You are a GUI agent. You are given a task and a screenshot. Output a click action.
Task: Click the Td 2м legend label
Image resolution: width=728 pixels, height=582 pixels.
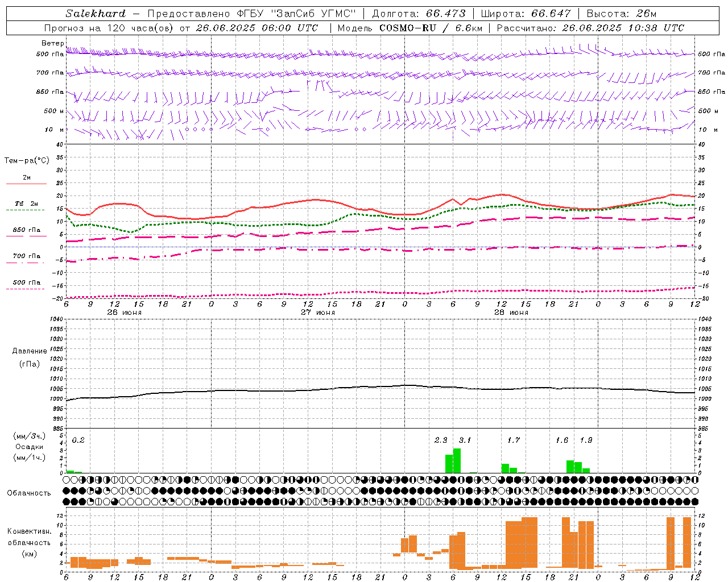(x=27, y=203)
